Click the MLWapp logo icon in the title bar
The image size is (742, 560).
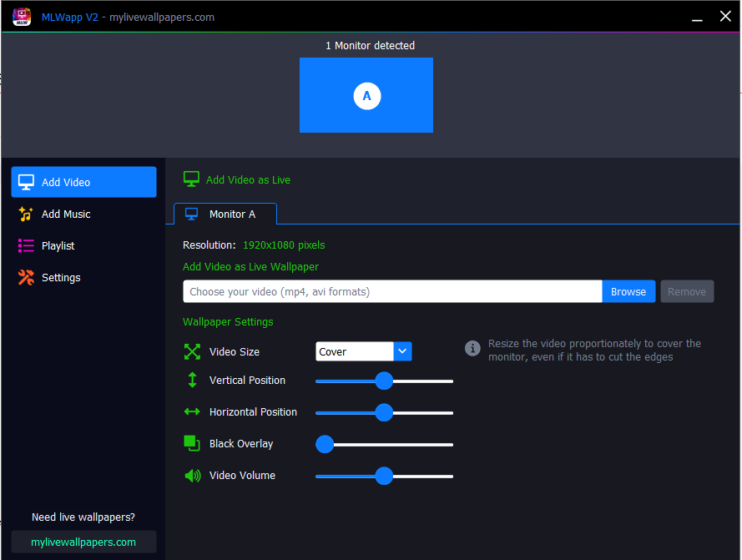tap(22, 16)
